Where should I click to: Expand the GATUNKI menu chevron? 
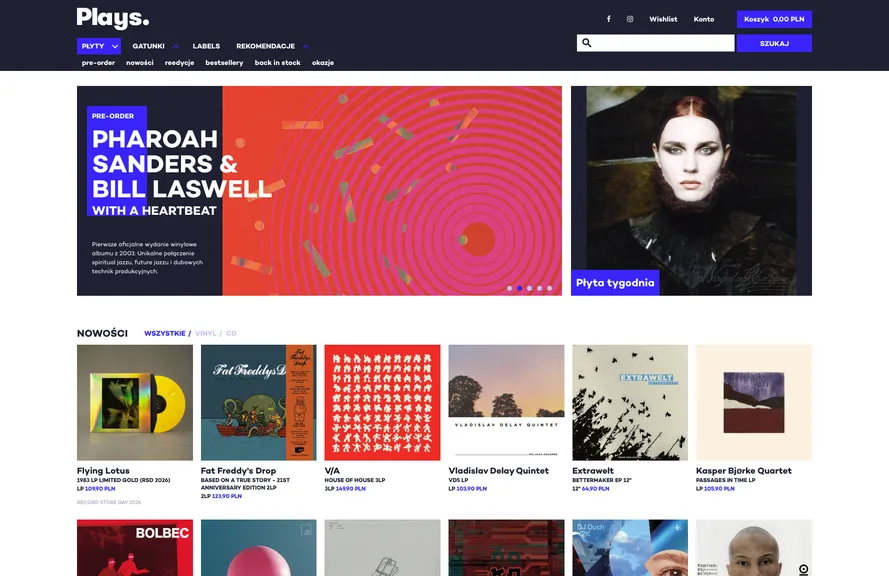pos(175,46)
